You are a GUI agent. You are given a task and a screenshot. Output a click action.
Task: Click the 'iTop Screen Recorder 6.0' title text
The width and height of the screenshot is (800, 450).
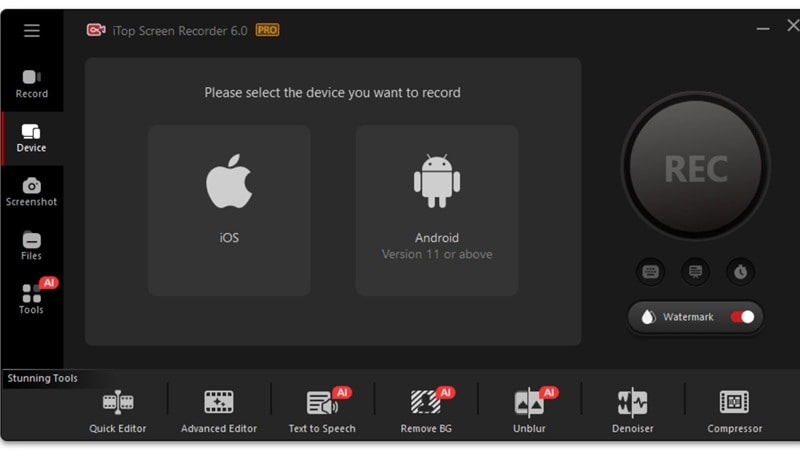[180, 31]
